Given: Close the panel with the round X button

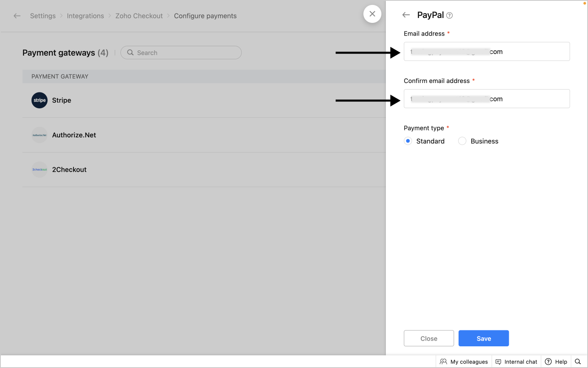Looking at the screenshot, I should pyautogui.click(x=372, y=14).
